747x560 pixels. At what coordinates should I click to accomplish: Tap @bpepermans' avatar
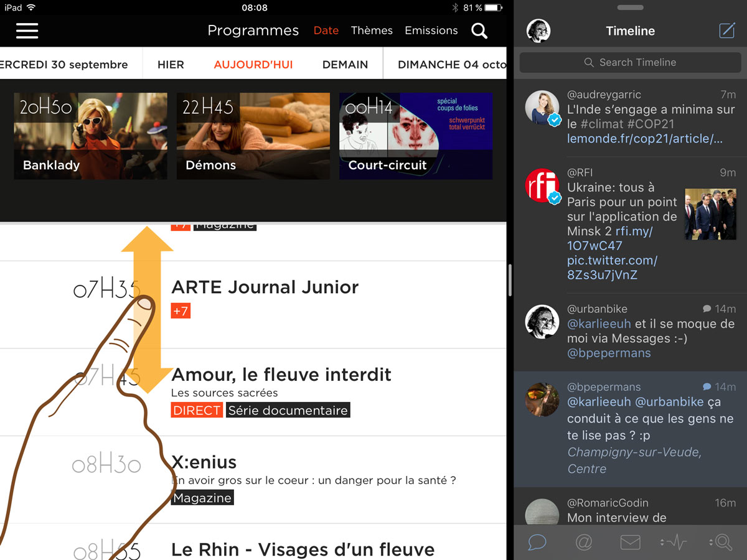click(x=542, y=399)
